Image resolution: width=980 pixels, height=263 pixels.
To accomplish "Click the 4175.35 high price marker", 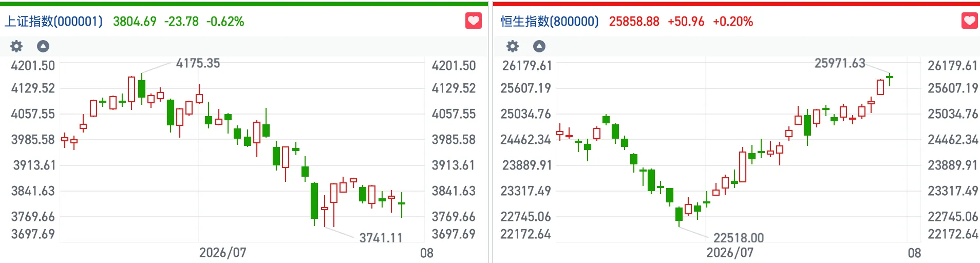I will [198, 63].
